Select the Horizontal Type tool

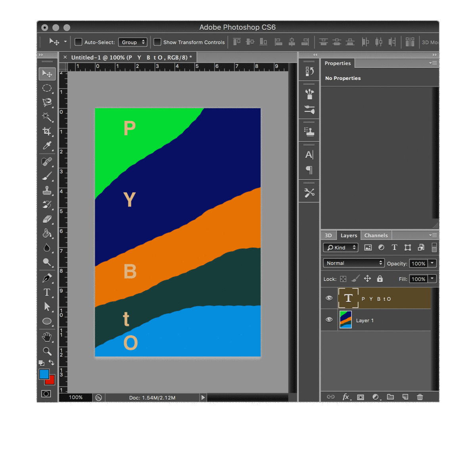point(47,292)
